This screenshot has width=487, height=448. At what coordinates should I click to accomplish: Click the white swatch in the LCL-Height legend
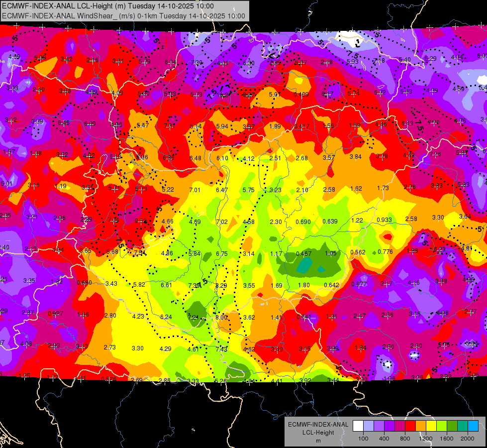358,426
